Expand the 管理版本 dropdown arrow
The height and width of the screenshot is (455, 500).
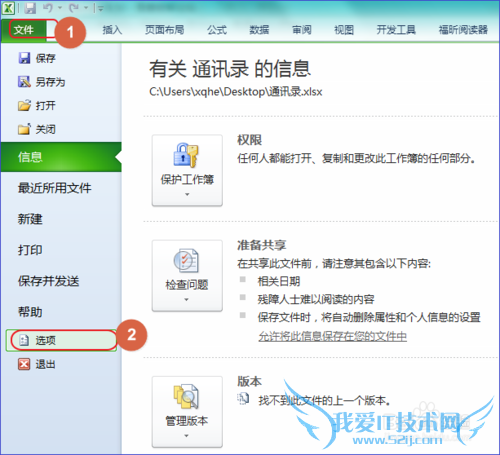[187, 436]
